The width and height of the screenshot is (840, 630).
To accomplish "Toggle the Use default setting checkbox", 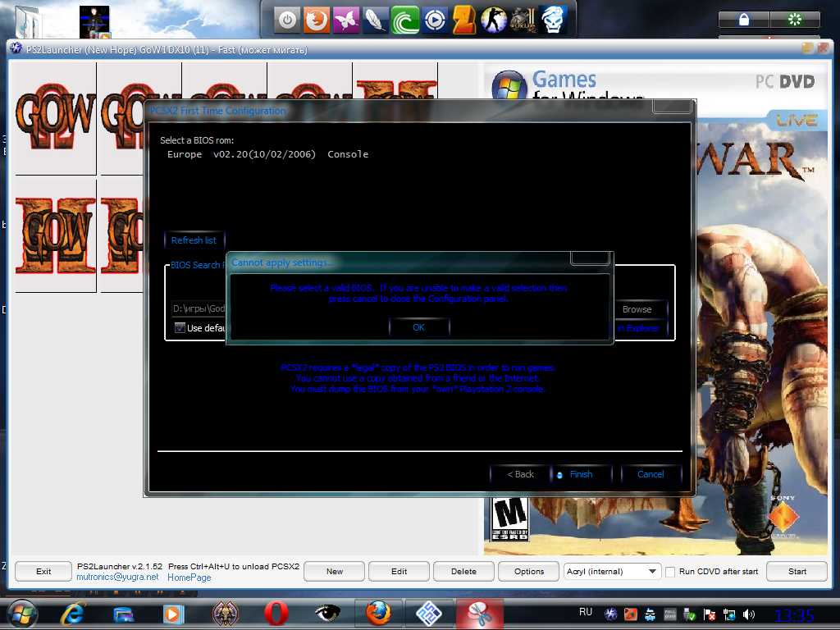I will (x=180, y=328).
